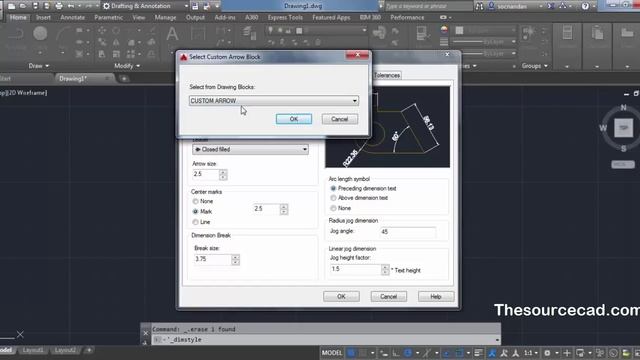This screenshot has height=360, width=640.
Task: Select Line under Center marks
Action: [201, 222]
